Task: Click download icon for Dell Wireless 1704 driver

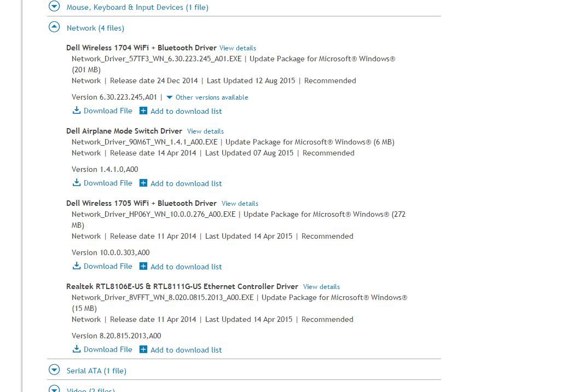Action: coord(77,110)
